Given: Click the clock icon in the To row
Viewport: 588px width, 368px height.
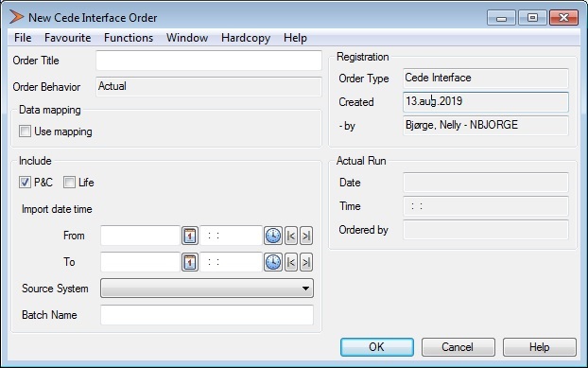Looking at the screenshot, I should click(x=272, y=262).
